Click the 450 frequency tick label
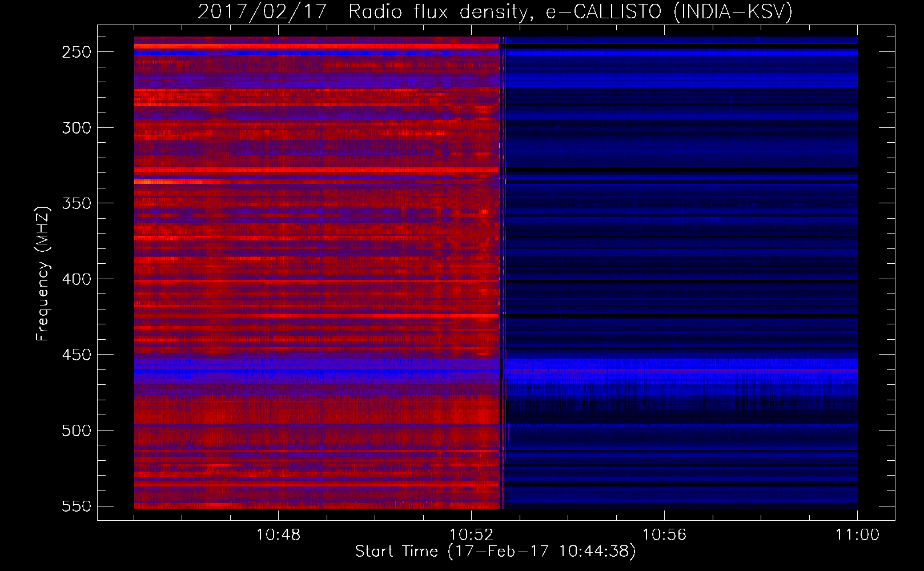Screen dimensions: 924x571 tap(77, 355)
